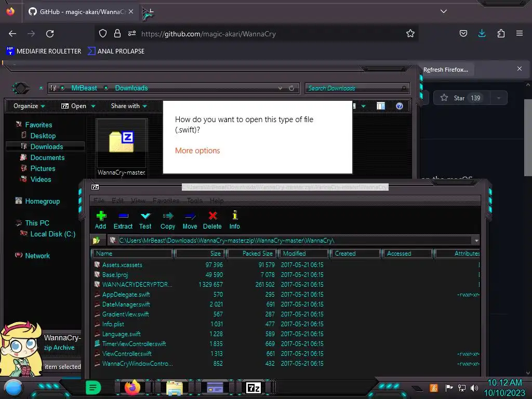Select TimerViewController.swift in the list
The width and height of the screenshot is (532, 399).
click(134, 343)
